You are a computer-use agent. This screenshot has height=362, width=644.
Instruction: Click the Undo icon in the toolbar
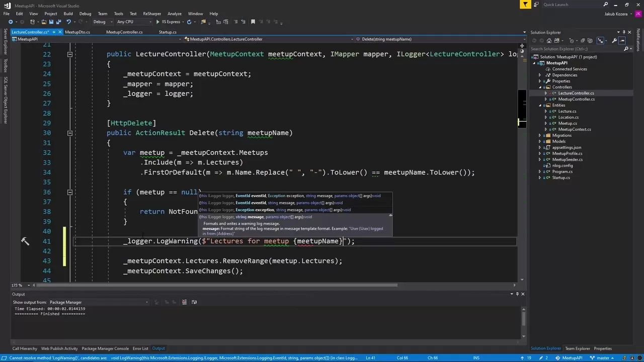[x=69, y=22]
